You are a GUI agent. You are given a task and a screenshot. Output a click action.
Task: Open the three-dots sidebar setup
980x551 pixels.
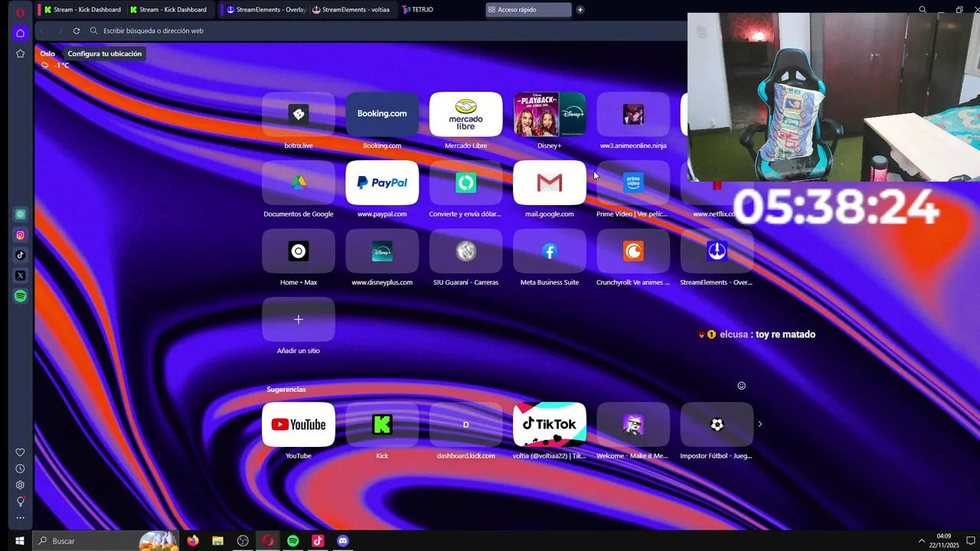coord(21,518)
